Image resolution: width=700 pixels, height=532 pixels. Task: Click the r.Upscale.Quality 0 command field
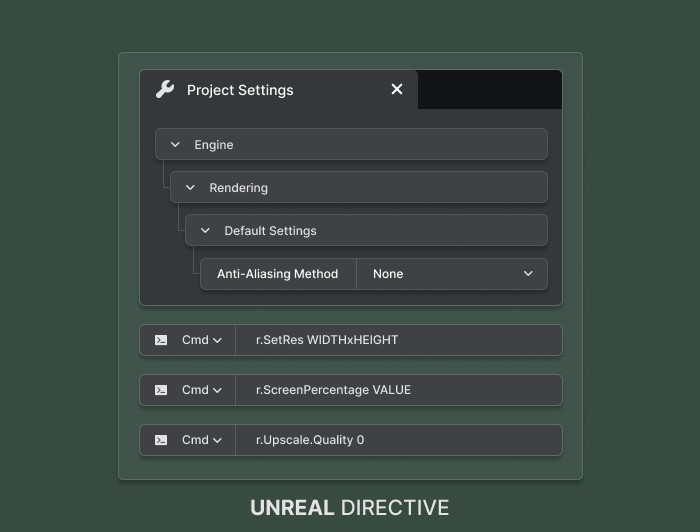(398, 440)
